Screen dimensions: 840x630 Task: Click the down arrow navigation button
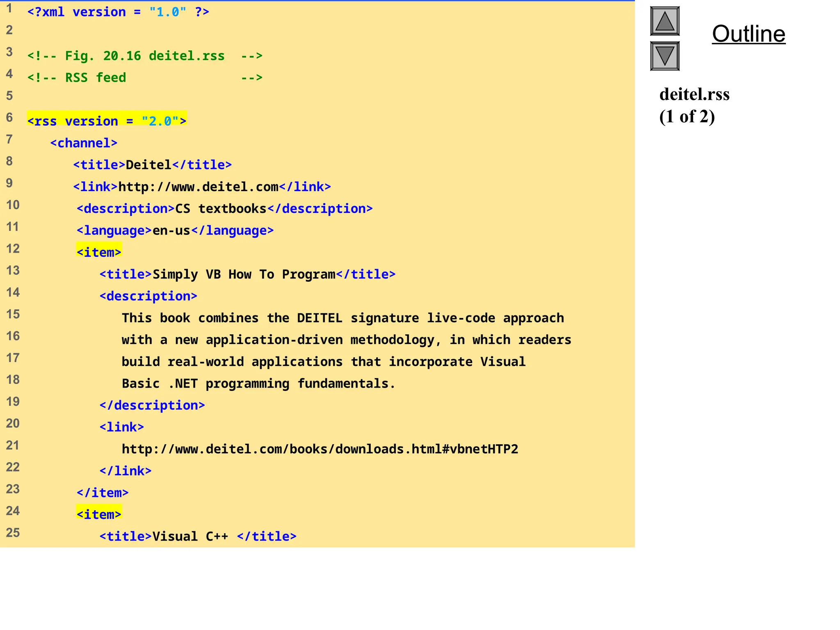pos(665,56)
